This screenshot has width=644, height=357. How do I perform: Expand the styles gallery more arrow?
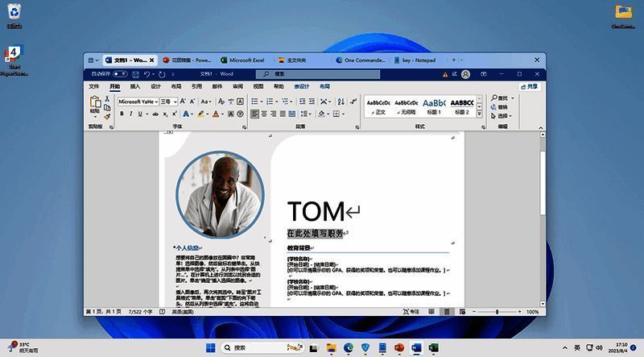click(x=479, y=114)
